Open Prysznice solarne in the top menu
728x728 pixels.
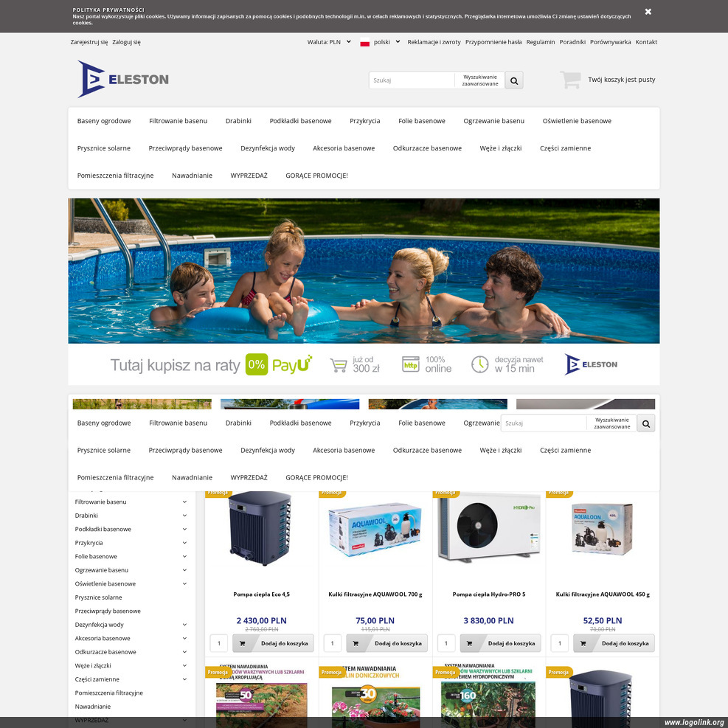coord(104,148)
